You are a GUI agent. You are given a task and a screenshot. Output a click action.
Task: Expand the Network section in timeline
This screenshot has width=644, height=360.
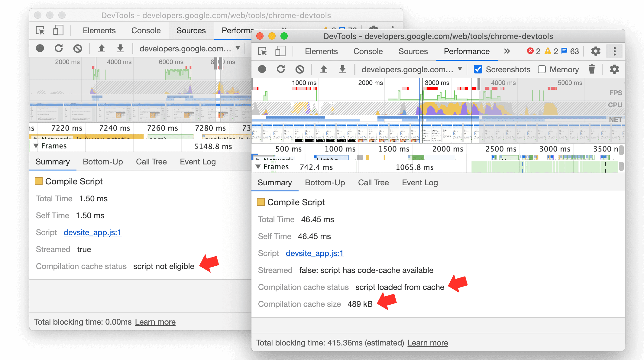coord(258,159)
